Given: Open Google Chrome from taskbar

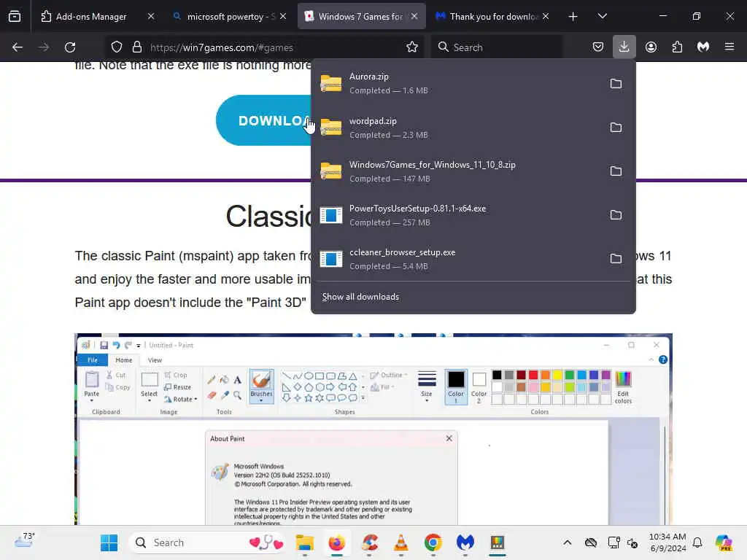Looking at the screenshot, I should pyautogui.click(x=433, y=542).
